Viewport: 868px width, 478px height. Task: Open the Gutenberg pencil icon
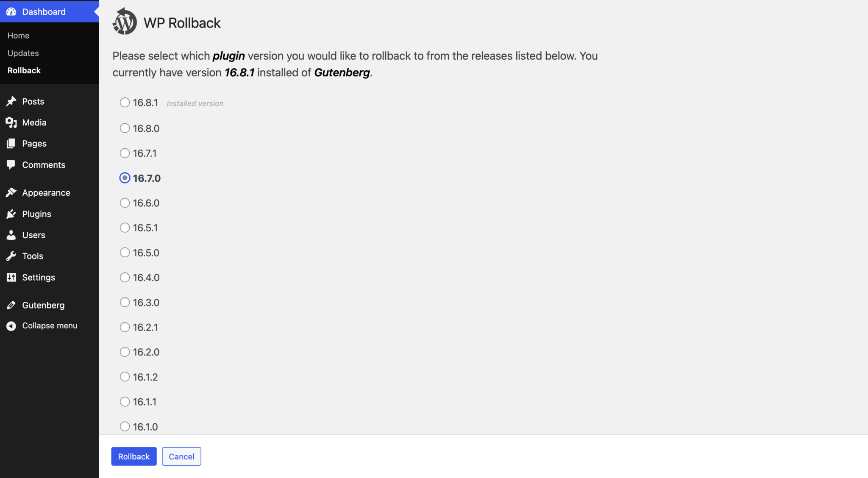(11, 305)
